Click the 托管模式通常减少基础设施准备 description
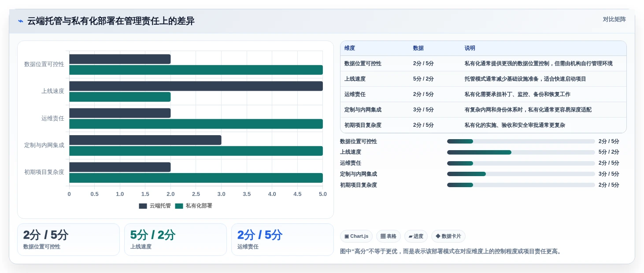The height and width of the screenshot is (273, 644). point(526,79)
